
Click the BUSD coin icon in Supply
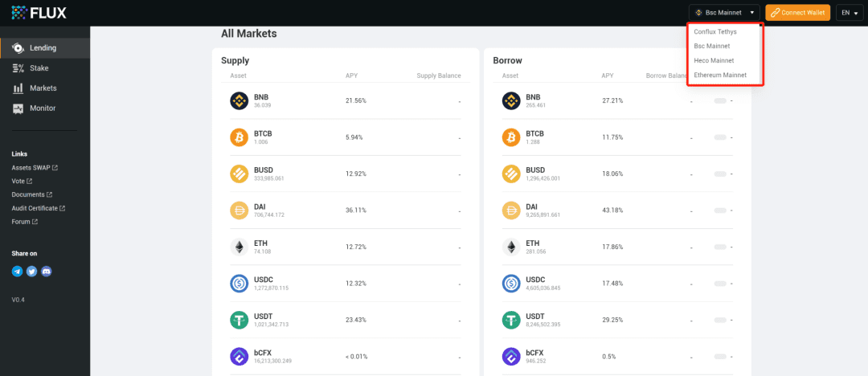tap(240, 174)
